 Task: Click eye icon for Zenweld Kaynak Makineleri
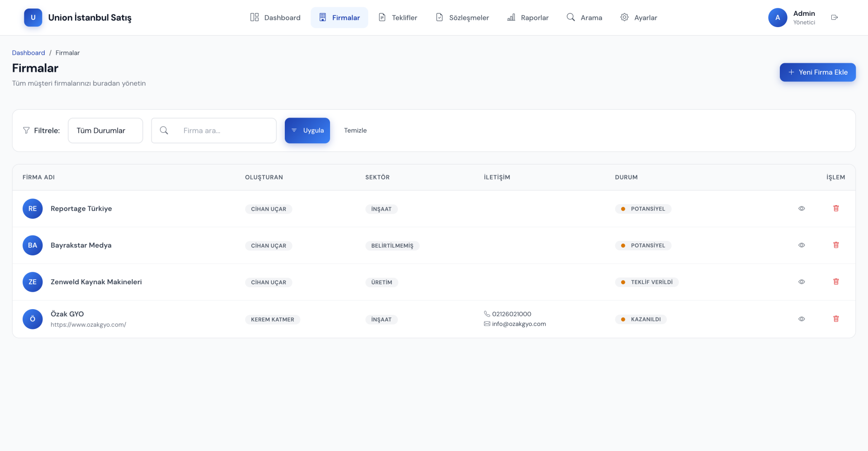point(802,282)
